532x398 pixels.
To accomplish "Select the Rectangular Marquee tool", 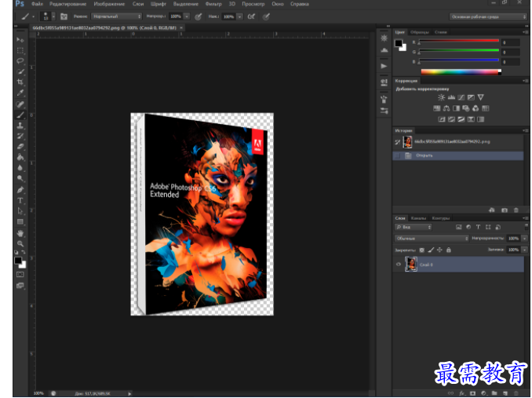I will [20, 50].
